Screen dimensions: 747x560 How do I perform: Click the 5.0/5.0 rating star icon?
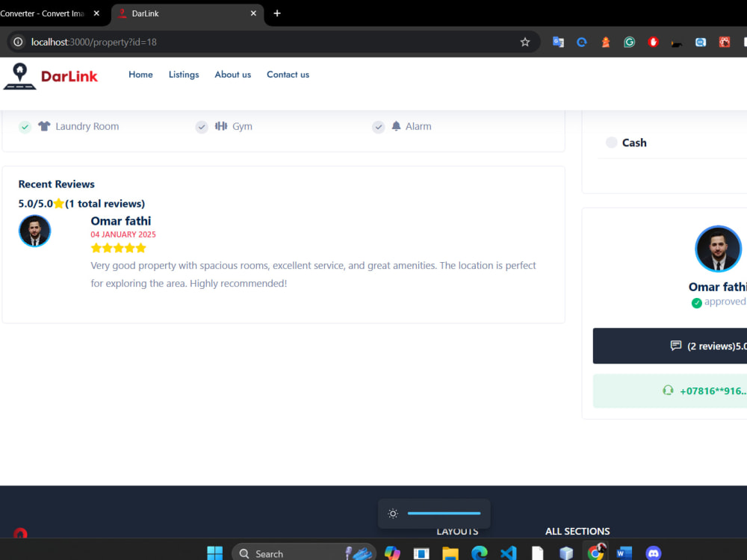[x=58, y=204]
